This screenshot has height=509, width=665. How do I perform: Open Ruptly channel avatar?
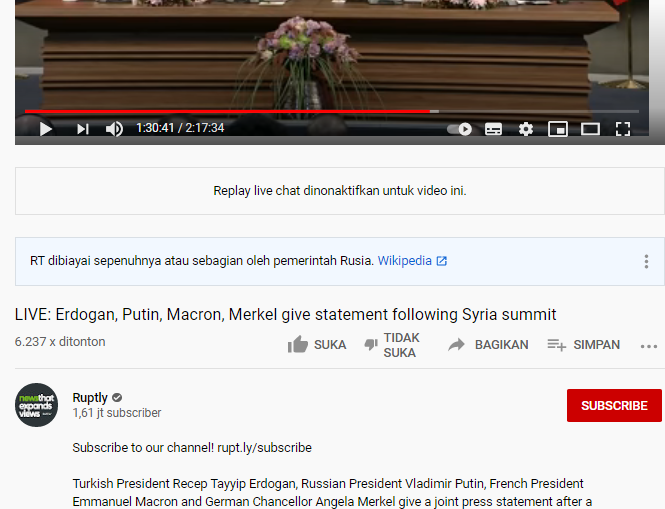click(36, 405)
